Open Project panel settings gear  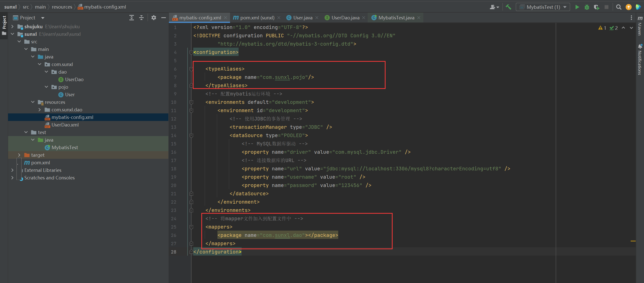click(154, 18)
